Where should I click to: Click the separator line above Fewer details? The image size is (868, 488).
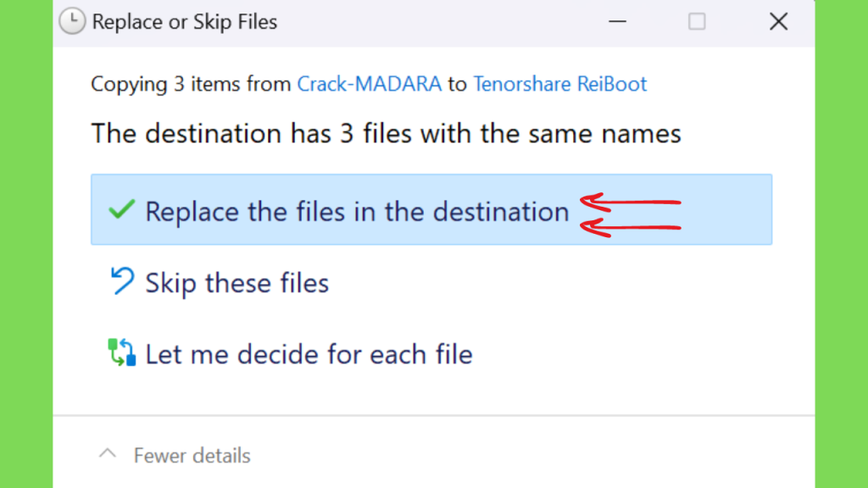click(433, 415)
